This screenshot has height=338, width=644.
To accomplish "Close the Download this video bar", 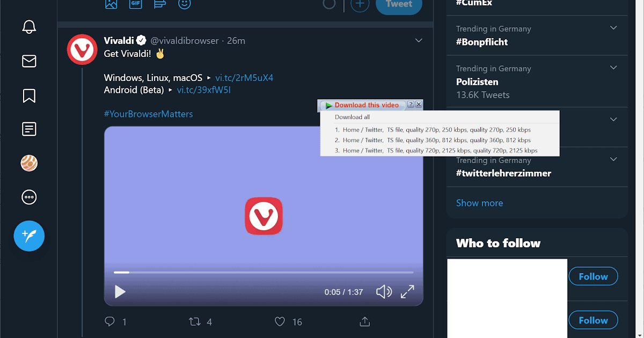I will coord(419,105).
